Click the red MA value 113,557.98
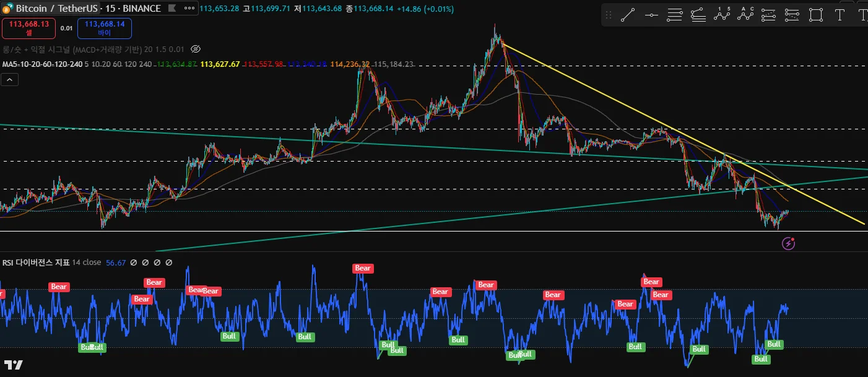The height and width of the screenshot is (377, 868). pos(263,64)
